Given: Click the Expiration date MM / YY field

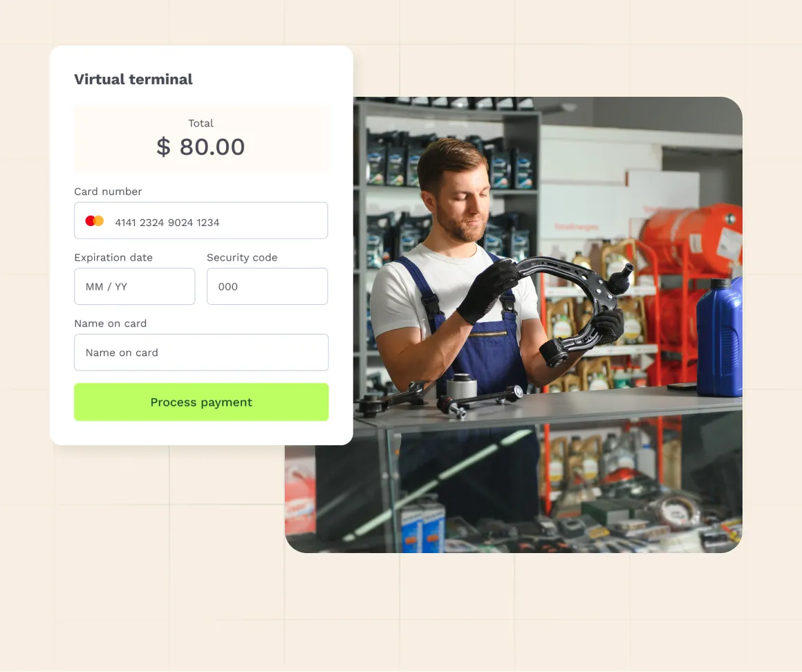Looking at the screenshot, I should (x=135, y=286).
